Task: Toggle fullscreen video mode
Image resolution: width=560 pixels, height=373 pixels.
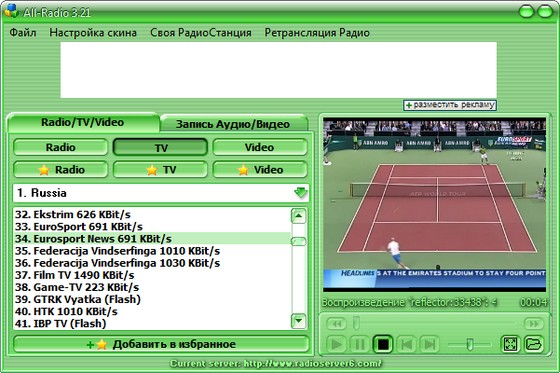Action: pos(510,344)
